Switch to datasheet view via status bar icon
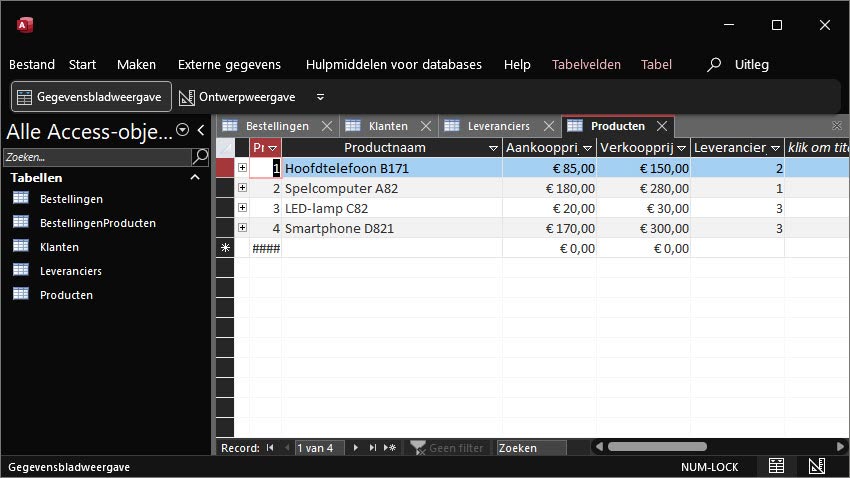Image resolution: width=850 pixels, height=478 pixels. [776, 466]
